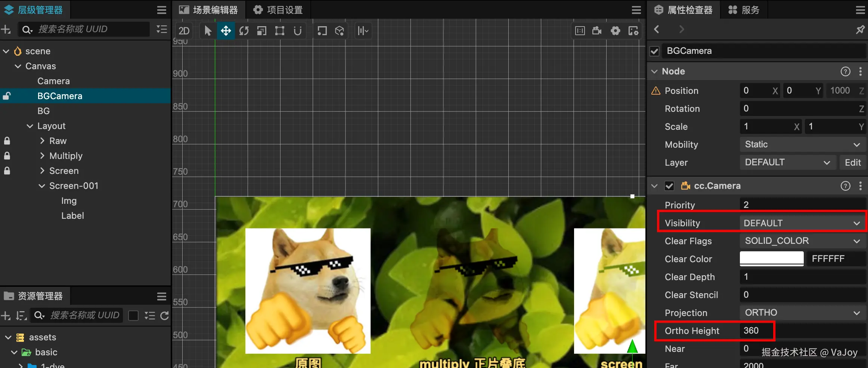Switch to the Rotate tool
The height and width of the screenshot is (368, 868).
pos(244,31)
